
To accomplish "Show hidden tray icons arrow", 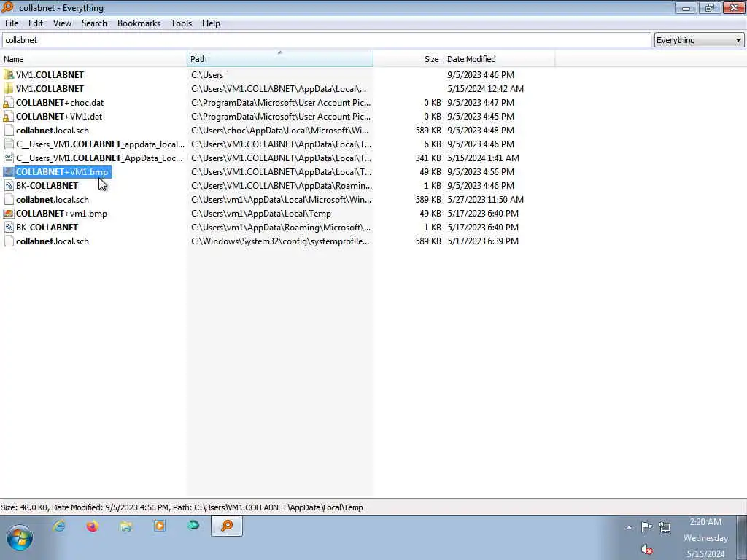I will [x=629, y=527].
